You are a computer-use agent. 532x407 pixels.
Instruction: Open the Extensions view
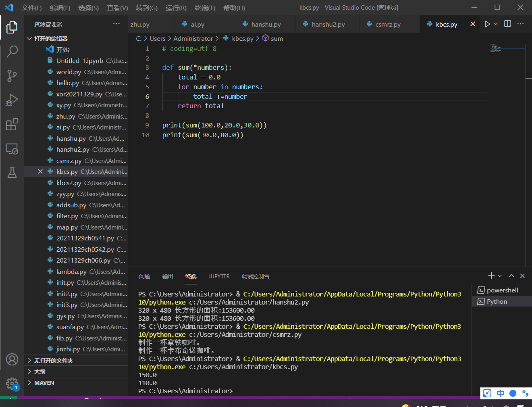pos(12,124)
